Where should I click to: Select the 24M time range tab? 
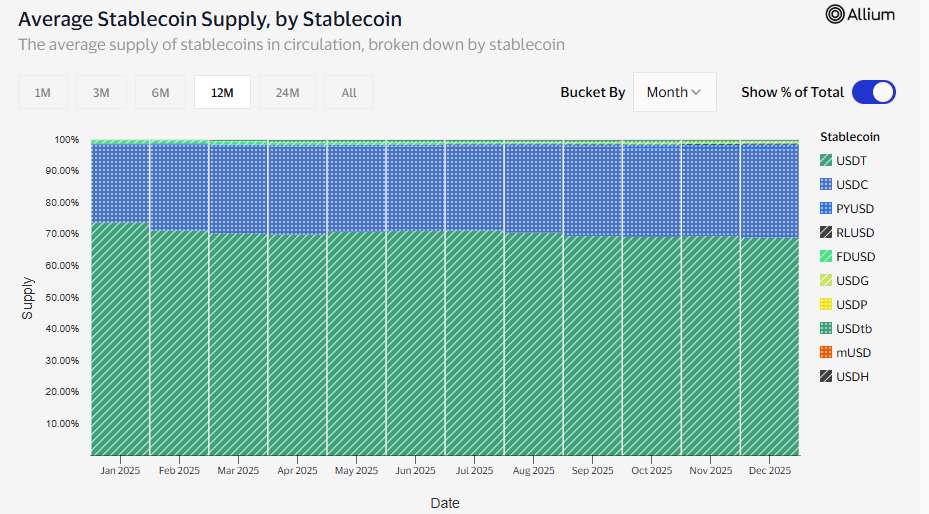(287, 93)
